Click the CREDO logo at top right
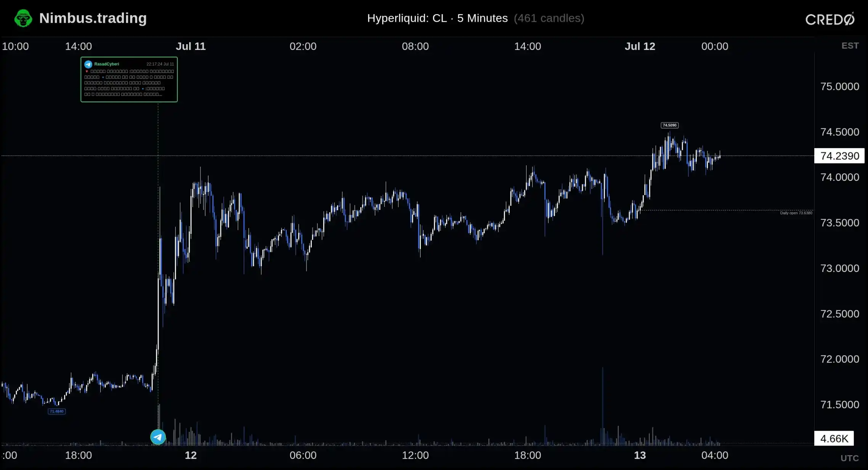The image size is (868, 470). tap(830, 19)
